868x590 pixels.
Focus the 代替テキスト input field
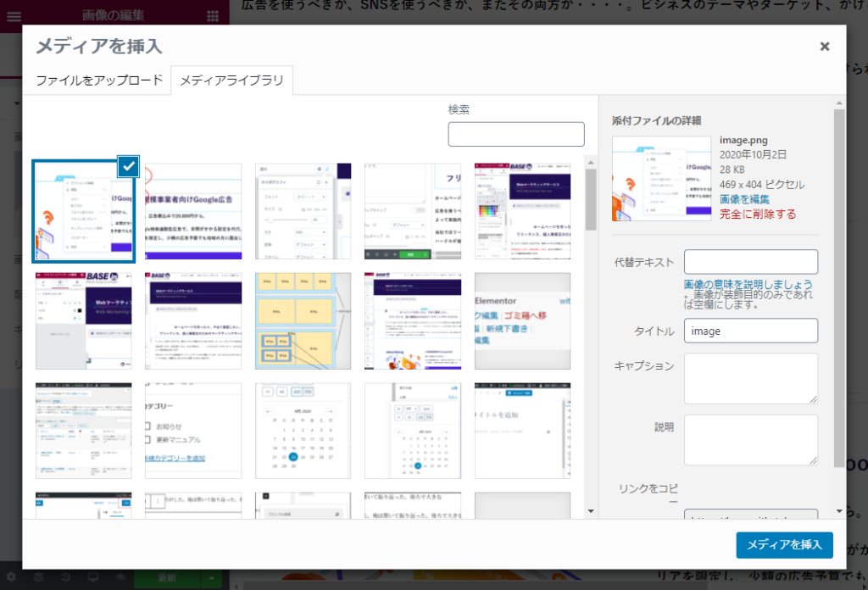(749, 261)
